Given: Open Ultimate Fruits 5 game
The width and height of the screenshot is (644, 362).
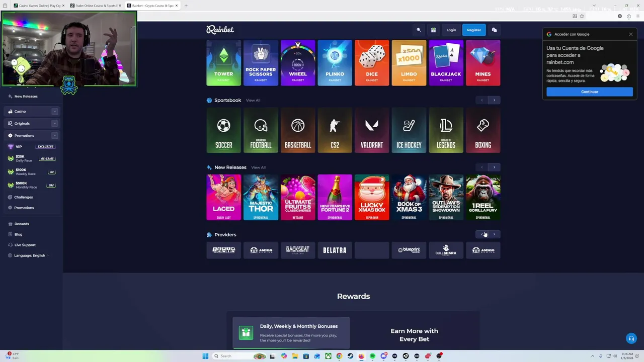Looking at the screenshot, I should [298, 197].
